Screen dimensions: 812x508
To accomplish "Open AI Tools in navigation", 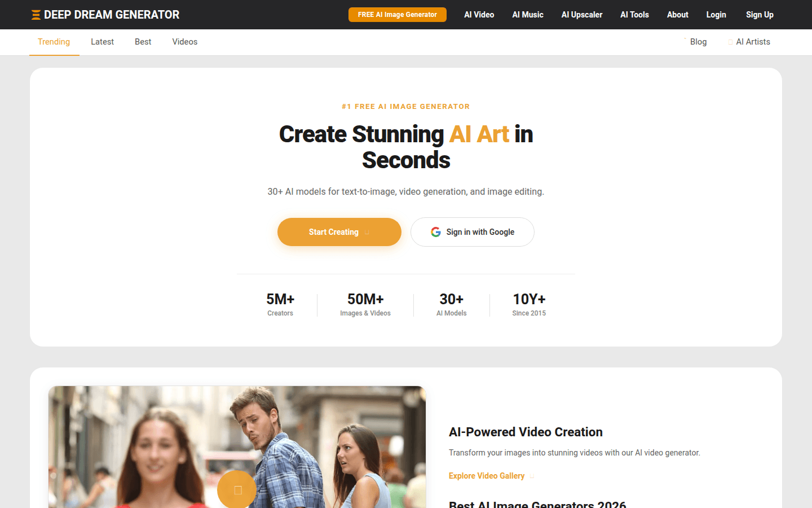I will [635, 15].
